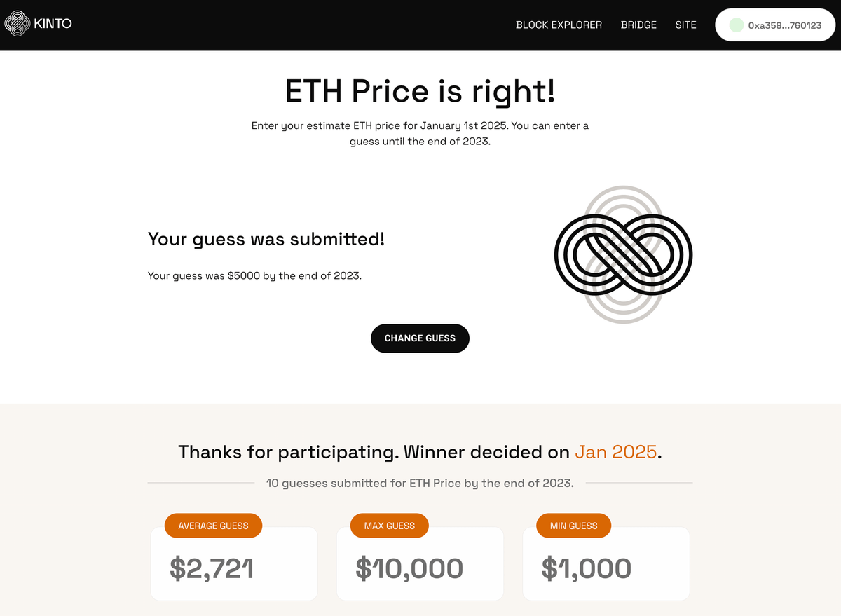Click the KINTO wordmark in header
Viewport: 841px width, 616px height.
[53, 25]
